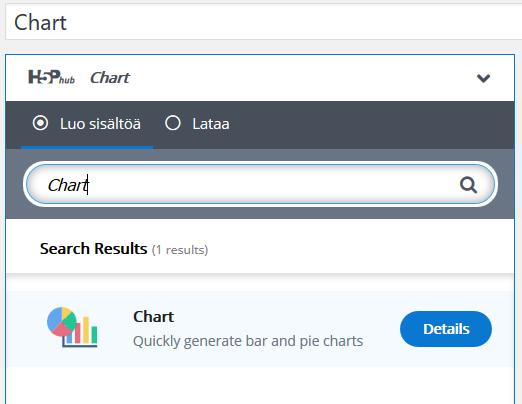Select the Lataa radio button
The height and width of the screenshot is (404, 522).
pyautogui.click(x=173, y=123)
